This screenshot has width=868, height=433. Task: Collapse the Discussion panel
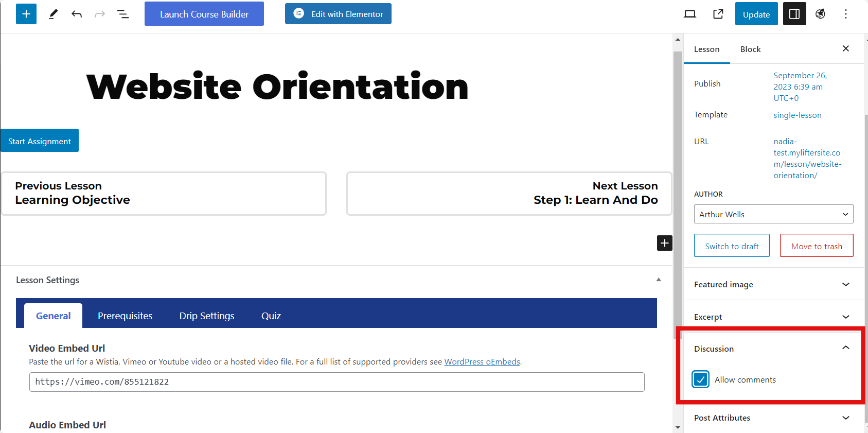coord(773,349)
